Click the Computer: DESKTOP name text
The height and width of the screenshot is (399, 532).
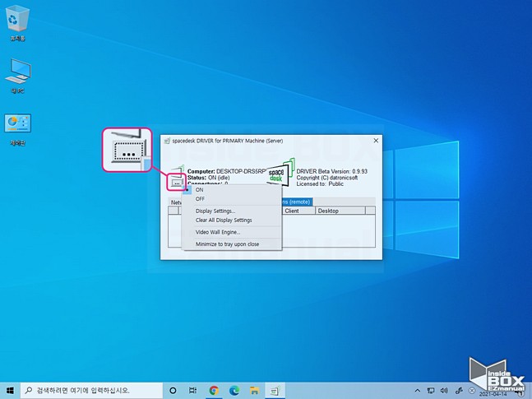tap(227, 171)
